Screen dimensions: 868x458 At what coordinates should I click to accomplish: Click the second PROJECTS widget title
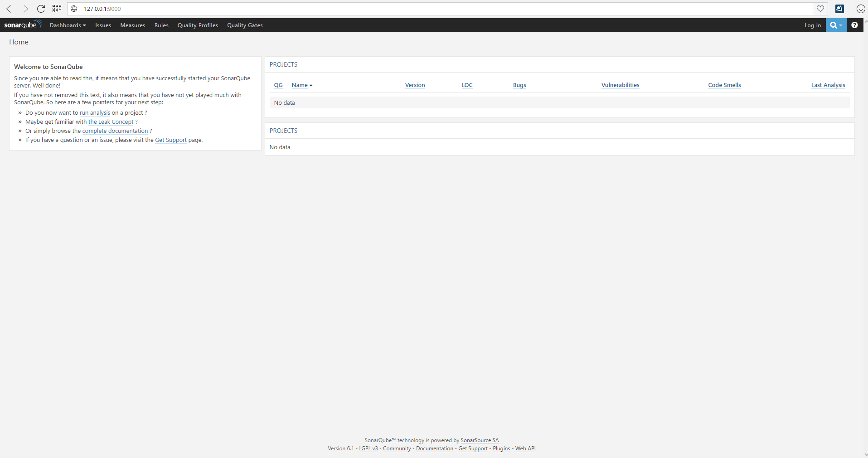tap(283, 131)
